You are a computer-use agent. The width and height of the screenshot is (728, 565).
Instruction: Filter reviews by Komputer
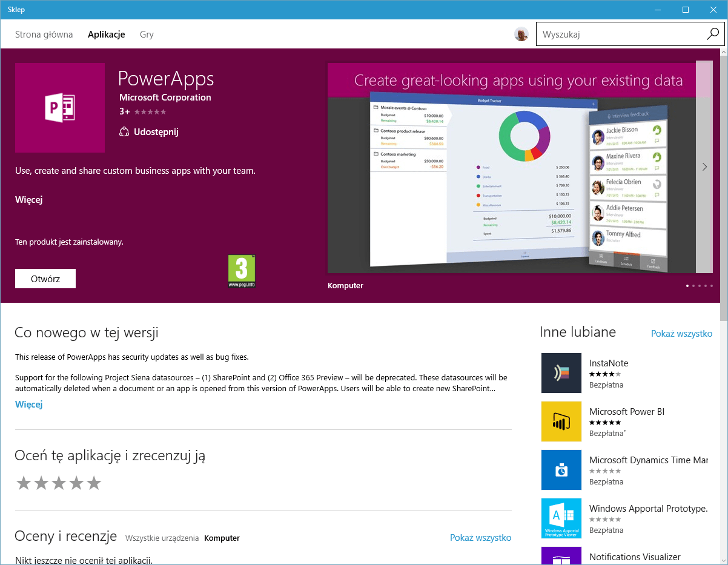[x=222, y=538]
